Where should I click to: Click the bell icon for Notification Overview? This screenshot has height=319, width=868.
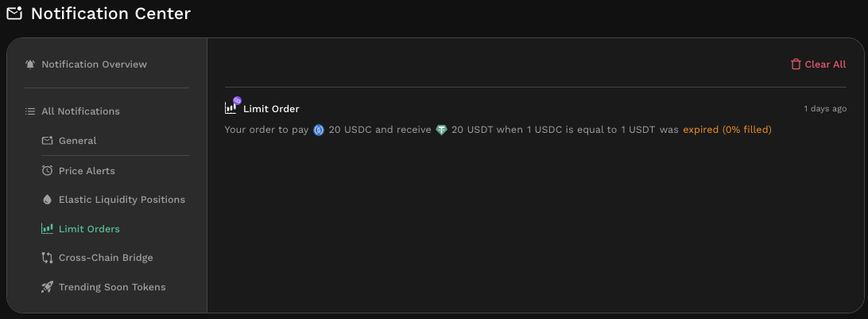click(x=30, y=64)
